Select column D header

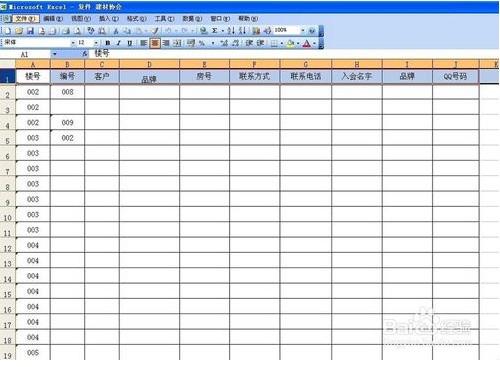pyautogui.click(x=149, y=64)
